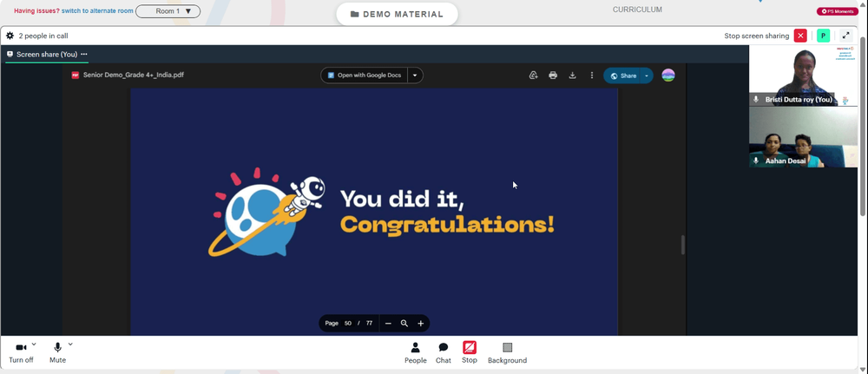Open the Chat panel
This screenshot has height=374, width=868.
[444, 353]
